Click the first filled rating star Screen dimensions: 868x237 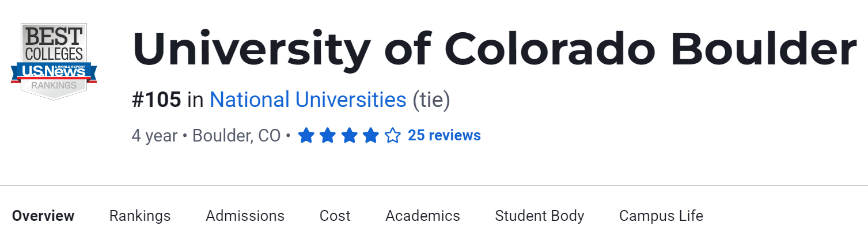(306, 136)
